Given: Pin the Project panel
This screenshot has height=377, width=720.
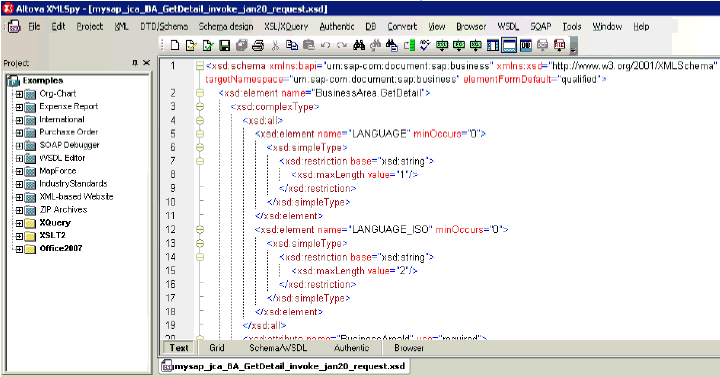Looking at the screenshot, I should (135, 62).
